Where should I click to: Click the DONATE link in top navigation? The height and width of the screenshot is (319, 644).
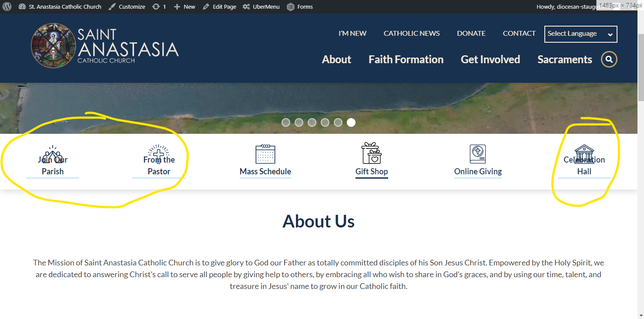(471, 34)
